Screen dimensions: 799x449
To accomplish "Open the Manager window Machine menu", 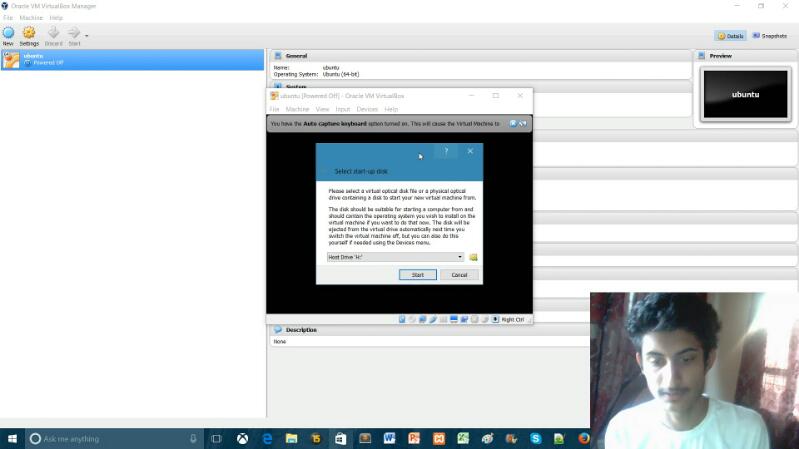I will point(31,18).
